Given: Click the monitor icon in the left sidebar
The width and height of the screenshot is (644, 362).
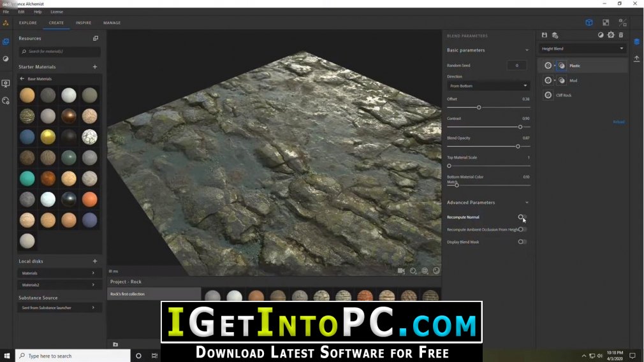Looking at the screenshot, I should 6,83.
